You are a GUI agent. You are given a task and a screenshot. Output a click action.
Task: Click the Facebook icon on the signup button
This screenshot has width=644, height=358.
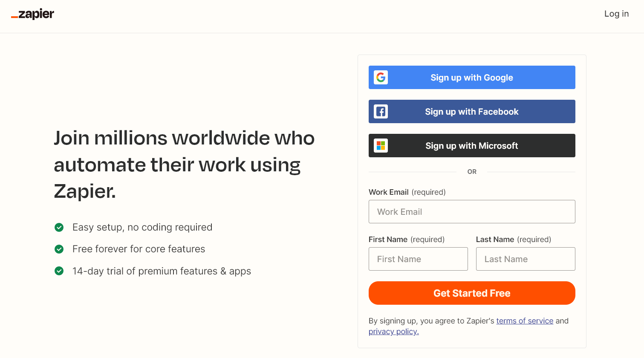tap(380, 111)
